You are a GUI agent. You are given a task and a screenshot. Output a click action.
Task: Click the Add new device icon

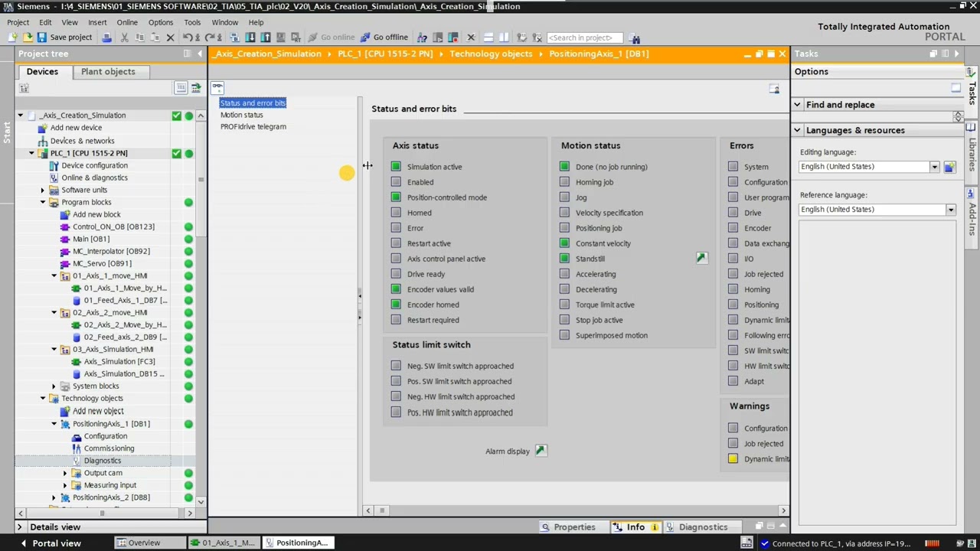pos(43,128)
